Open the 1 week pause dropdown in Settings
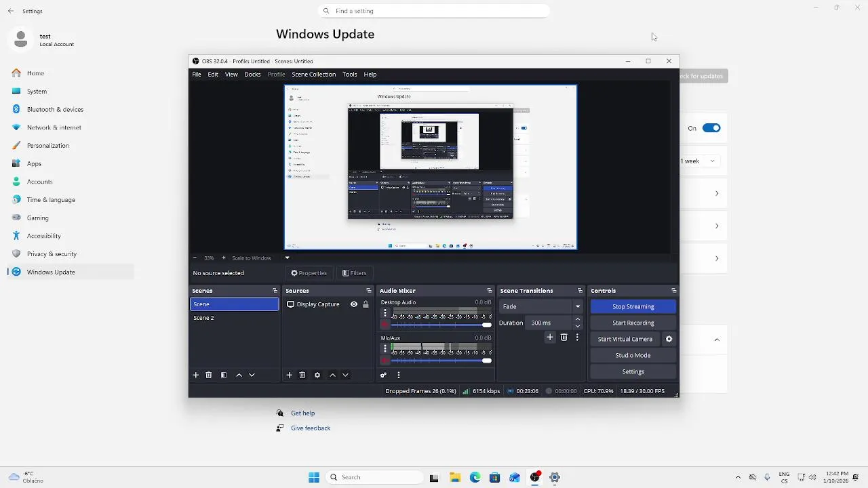Screen dimensions: 868x488 [699, 161]
